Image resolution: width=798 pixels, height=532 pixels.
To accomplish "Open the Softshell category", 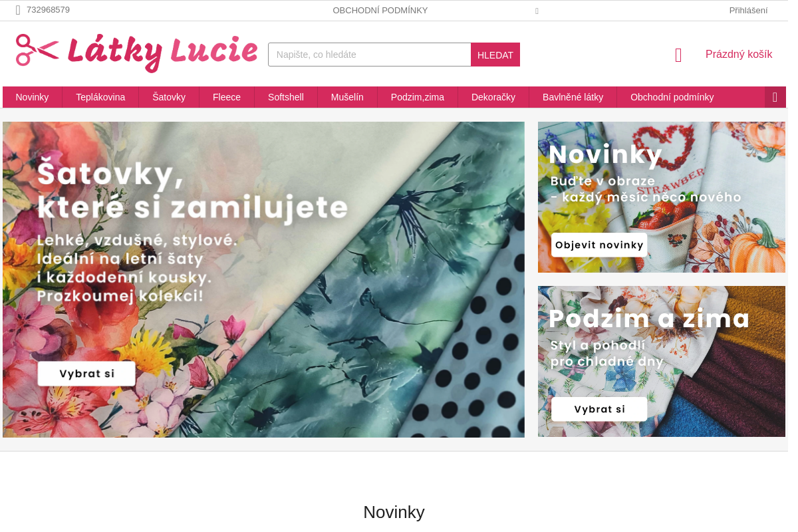I will 286,97.
